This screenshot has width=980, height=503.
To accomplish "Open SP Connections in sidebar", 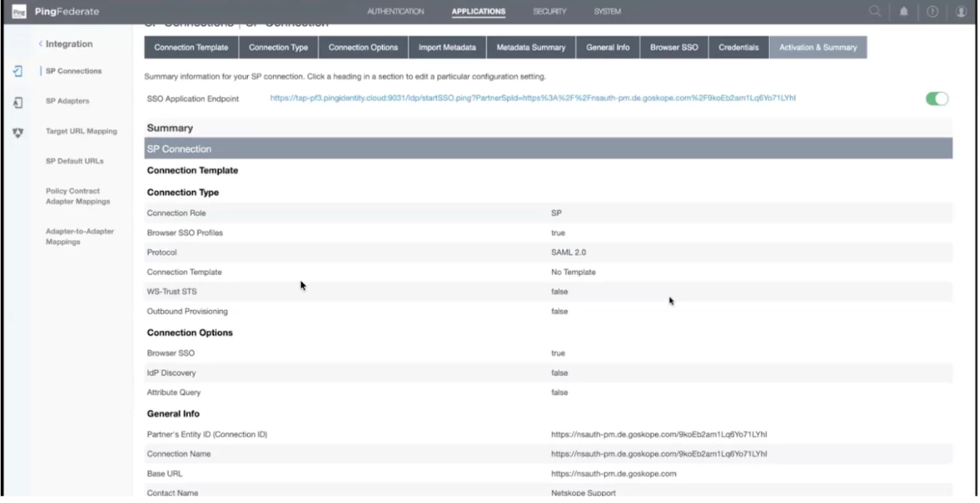I will coord(74,71).
